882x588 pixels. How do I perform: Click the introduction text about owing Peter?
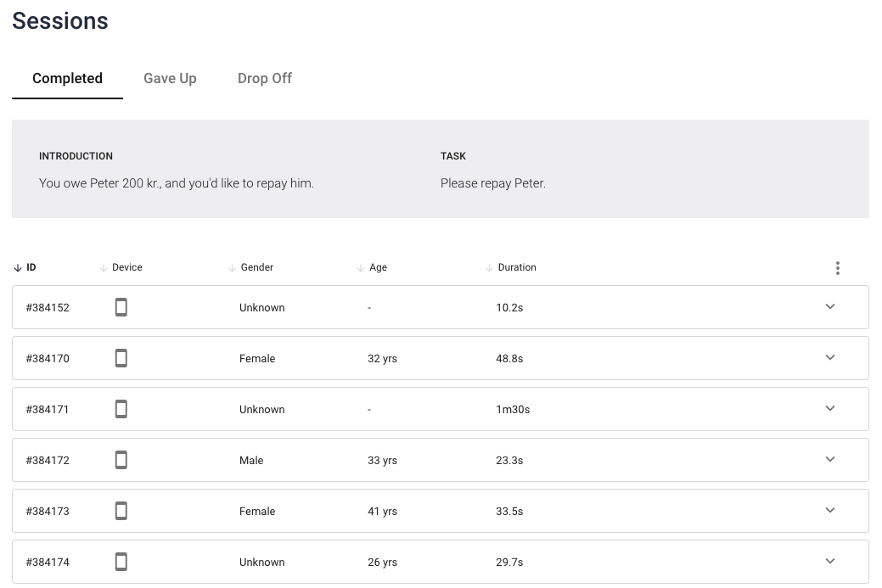177,183
